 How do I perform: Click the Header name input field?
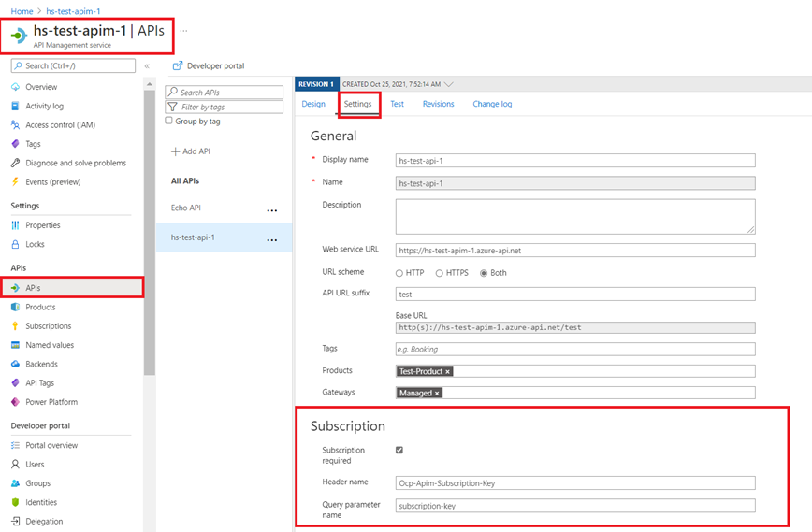[x=575, y=482]
